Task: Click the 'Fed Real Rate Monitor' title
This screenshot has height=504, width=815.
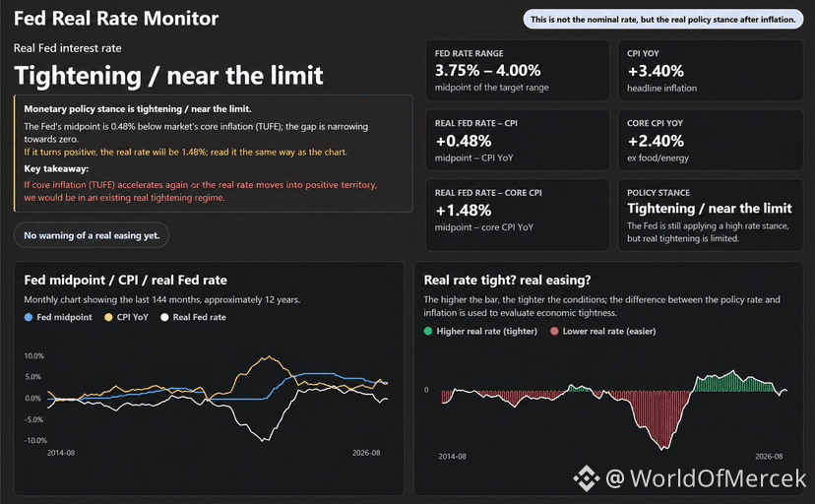Action: coord(116,19)
